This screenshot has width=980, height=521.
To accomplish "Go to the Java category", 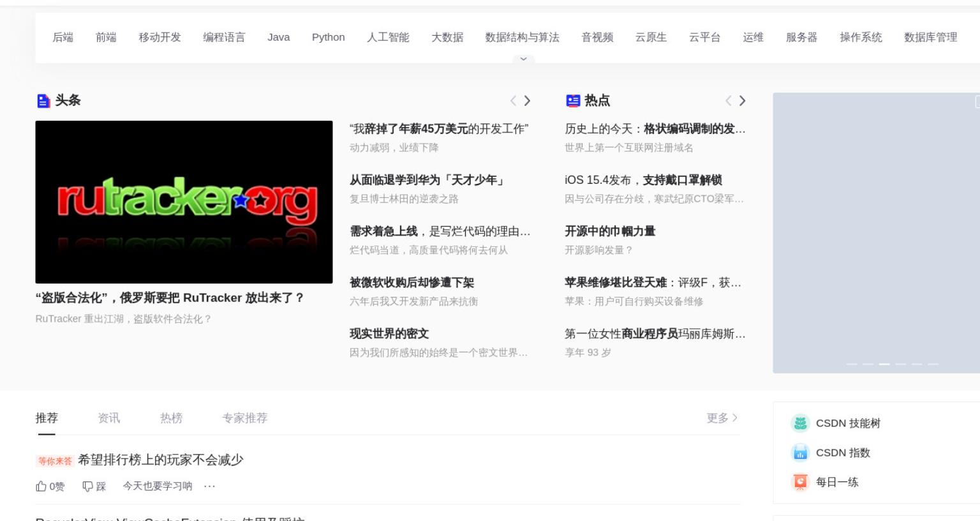I will coord(279,38).
